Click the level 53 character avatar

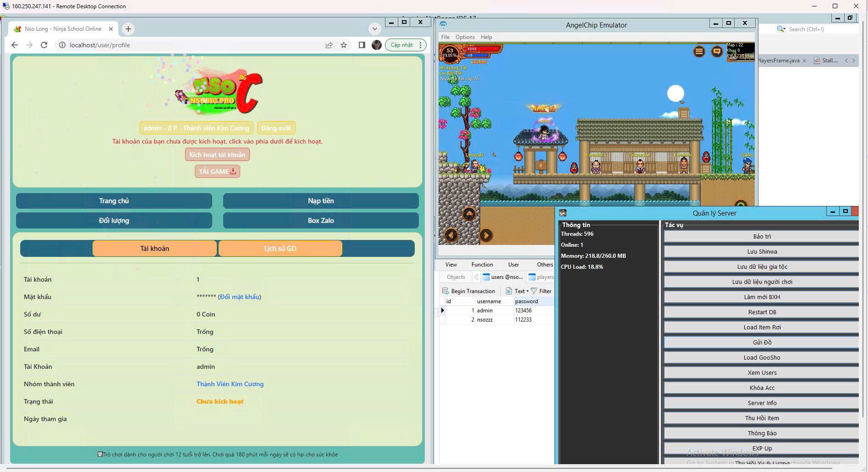pyautogui.click(x=450, y=53)
